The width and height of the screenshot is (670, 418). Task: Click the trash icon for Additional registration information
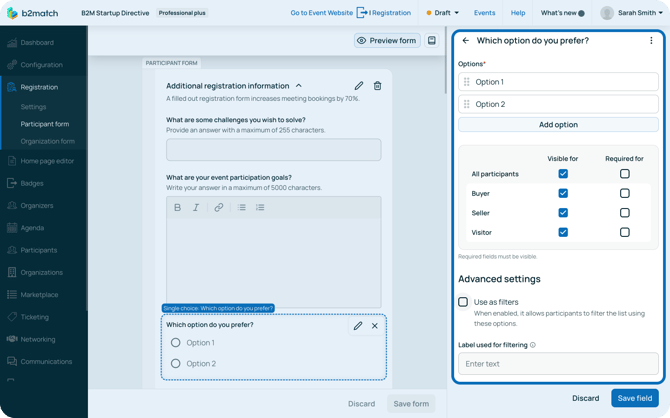click(x=377, y=86)
